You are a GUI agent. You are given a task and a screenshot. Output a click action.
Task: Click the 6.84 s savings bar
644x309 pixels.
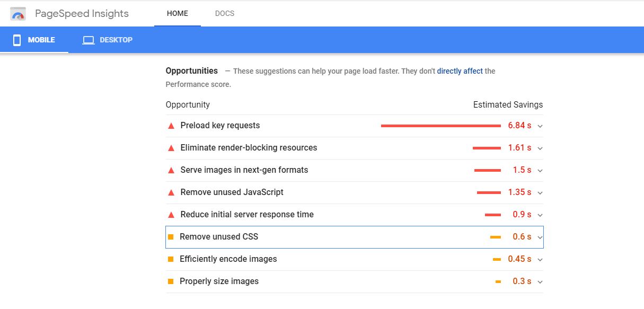[441, 126]
